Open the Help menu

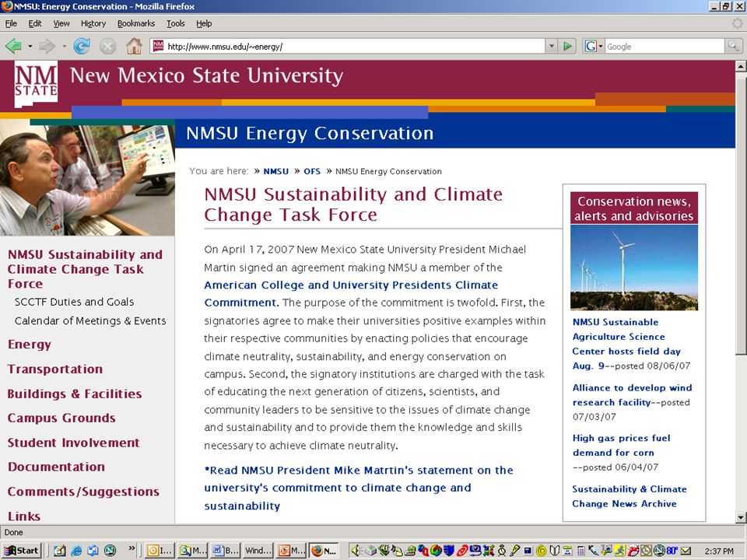point(204,23)
